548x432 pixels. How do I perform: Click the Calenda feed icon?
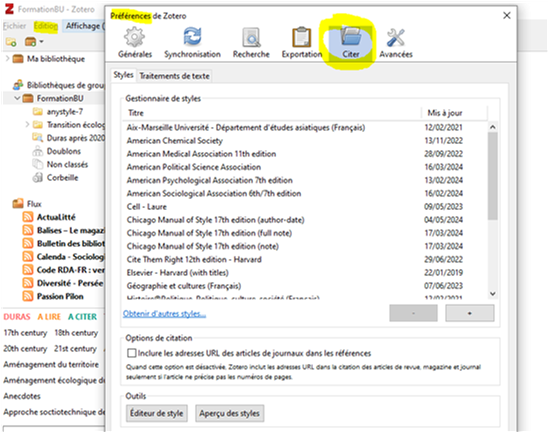(x=28, y=257)
